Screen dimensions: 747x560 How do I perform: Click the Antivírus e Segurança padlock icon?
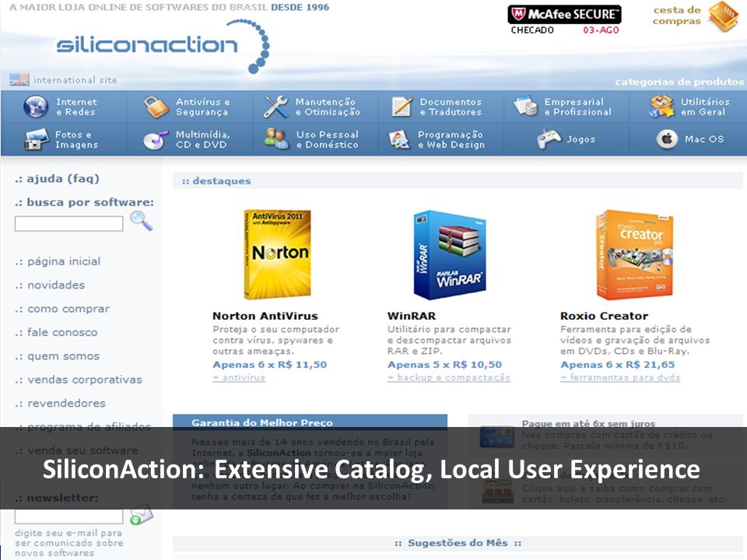[156, 107]
